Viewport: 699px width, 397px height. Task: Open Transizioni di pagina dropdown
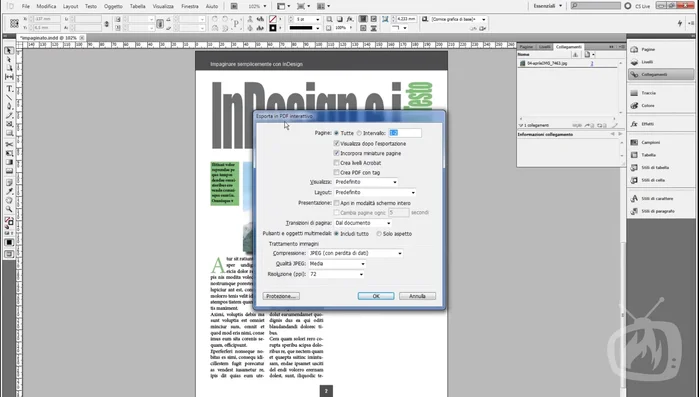(363, 223)
